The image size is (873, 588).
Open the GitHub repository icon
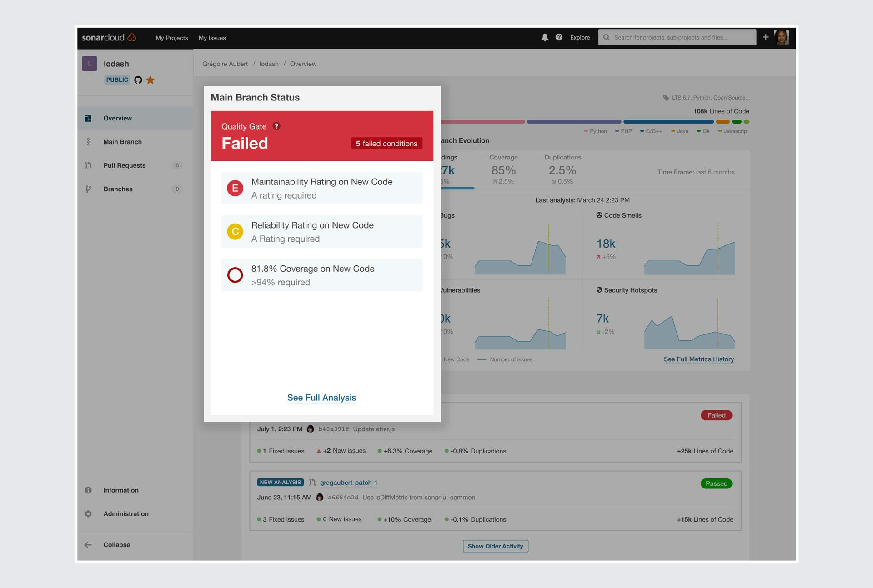click(138, 80)
